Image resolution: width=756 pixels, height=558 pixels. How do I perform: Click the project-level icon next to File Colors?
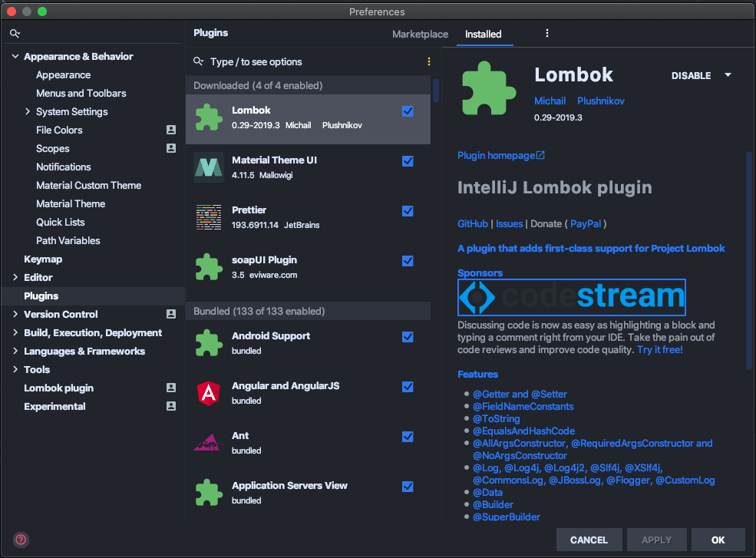coord(171,130)
